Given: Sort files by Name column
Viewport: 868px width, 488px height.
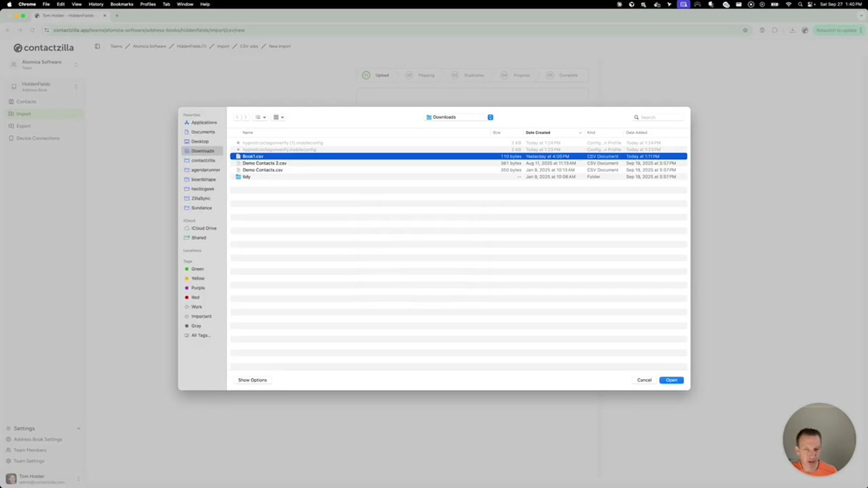Looking at the screenshot, I should tap(247, 132).
